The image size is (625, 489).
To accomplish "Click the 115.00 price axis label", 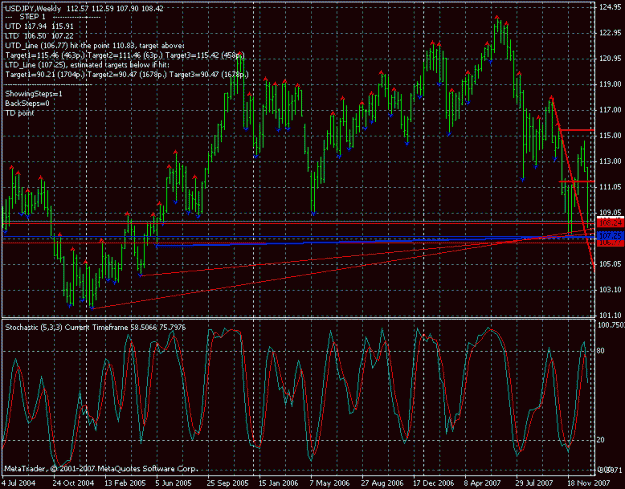I will coord(610,136).
